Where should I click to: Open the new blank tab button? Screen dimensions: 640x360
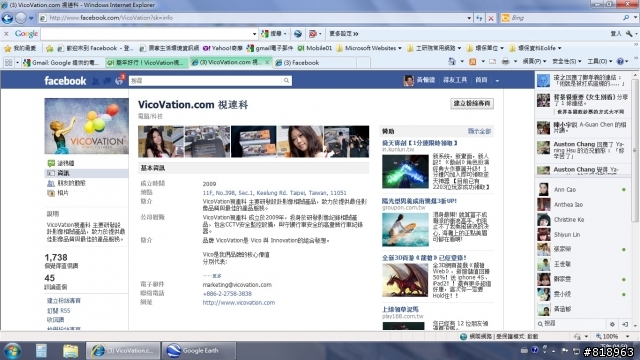(363, 62)
